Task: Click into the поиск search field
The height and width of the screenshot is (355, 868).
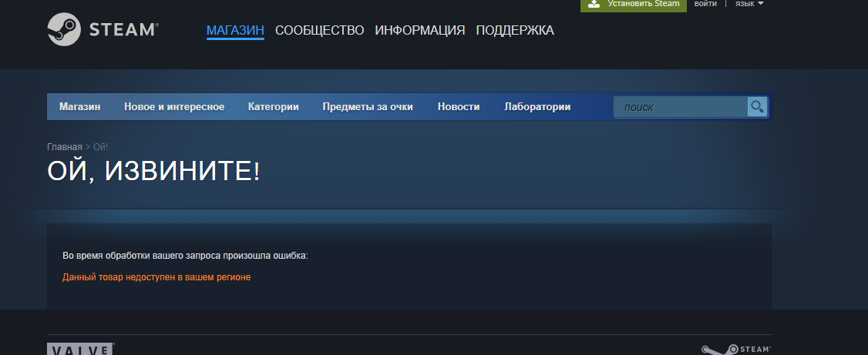Action: tap(681, 107)
